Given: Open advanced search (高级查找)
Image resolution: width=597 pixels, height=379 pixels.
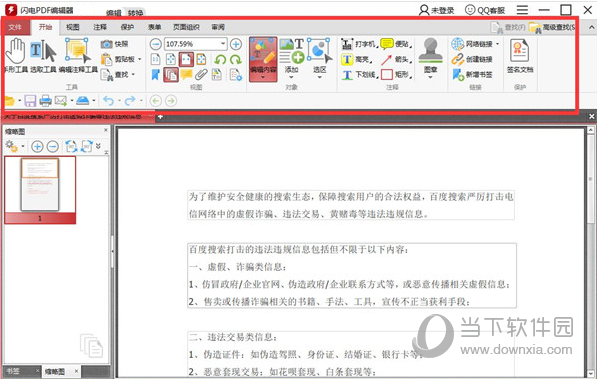Looking at the screenshot, I should (552, 27).
